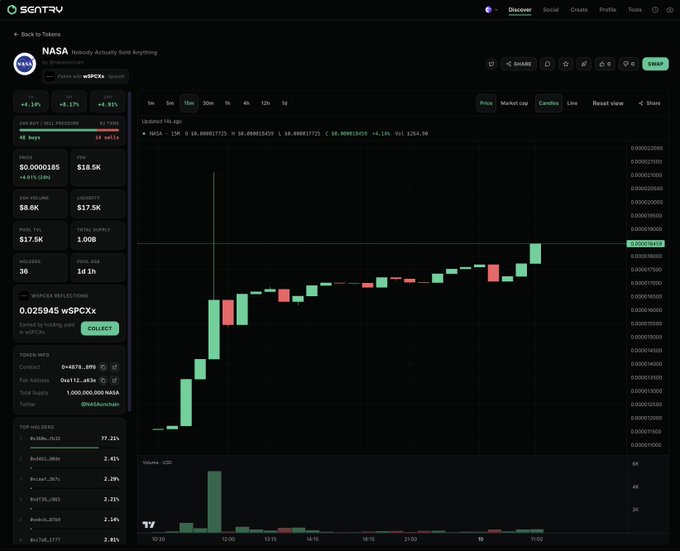Click the Pool Age 1d 1h card

(98, 267)
